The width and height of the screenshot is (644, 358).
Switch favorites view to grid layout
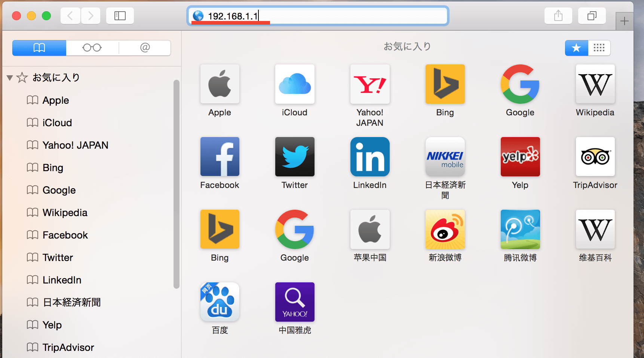tap(599, 48)
